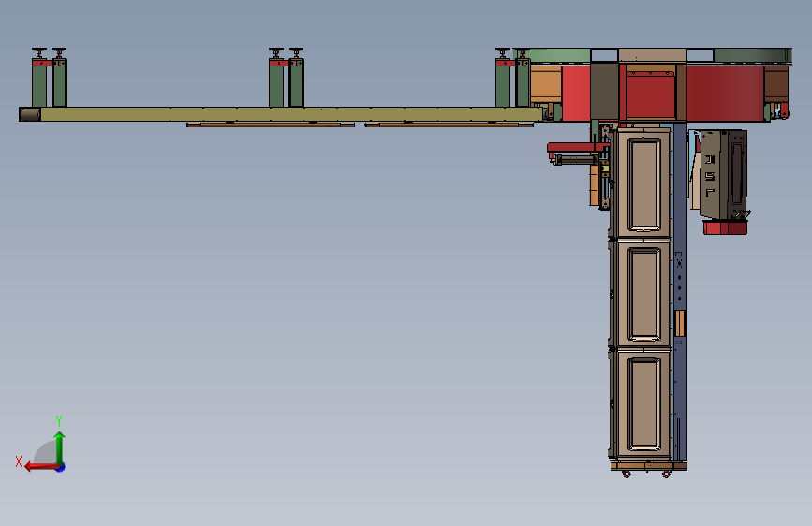Select the left caster wheel under the cabinet base
This screenshot has width=812, height=526.
click(626, 474)
